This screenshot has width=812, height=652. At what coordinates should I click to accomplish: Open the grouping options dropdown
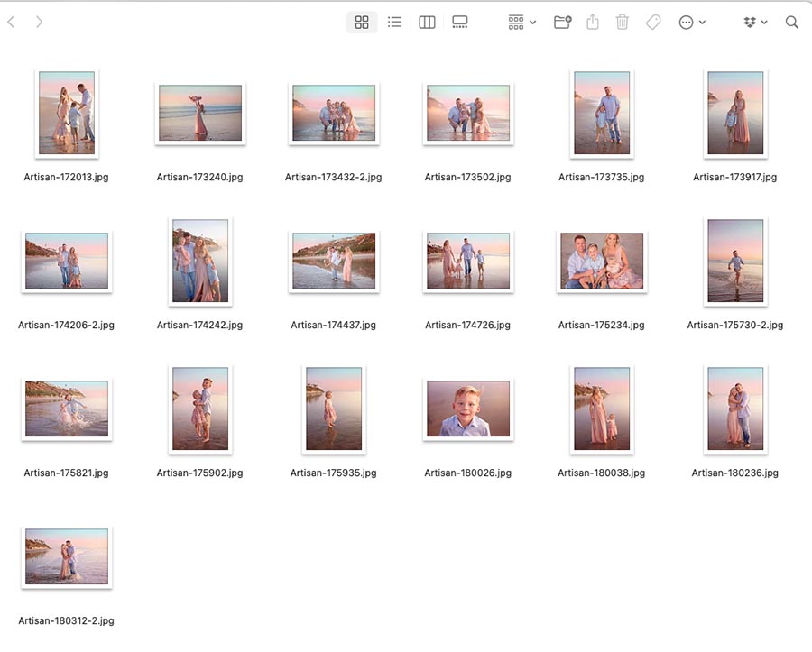(521, 22)
